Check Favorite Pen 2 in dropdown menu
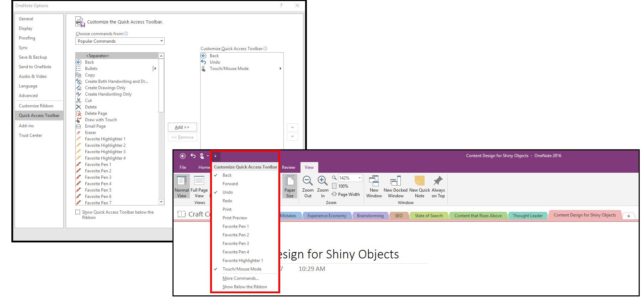The image size is (644, 300). coord(245,235)
